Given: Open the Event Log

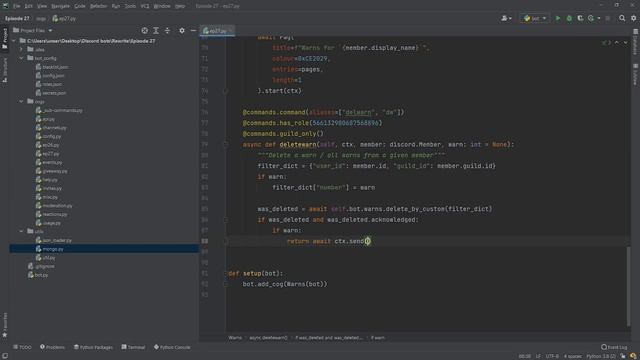Looking at the screenshot, I should (x=614, y=347).
